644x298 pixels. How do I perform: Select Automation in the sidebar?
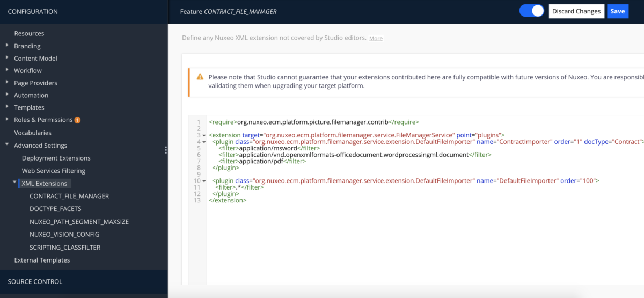31,96
